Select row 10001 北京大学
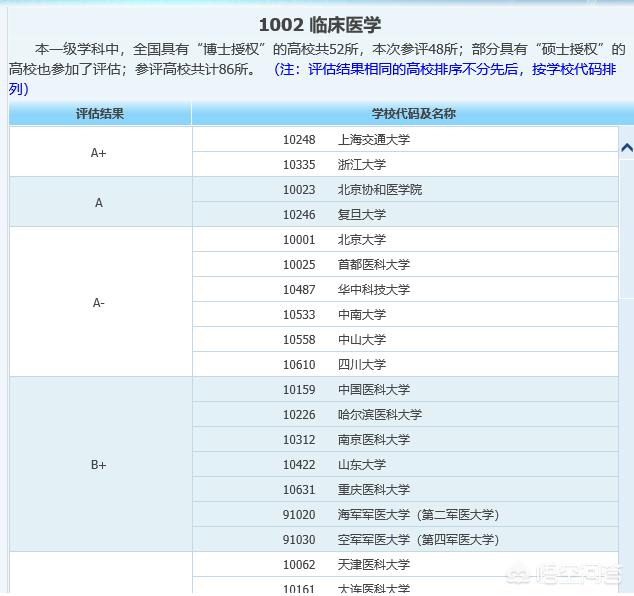The width and height of the screenshot is (634, 596). pos(405,239)
